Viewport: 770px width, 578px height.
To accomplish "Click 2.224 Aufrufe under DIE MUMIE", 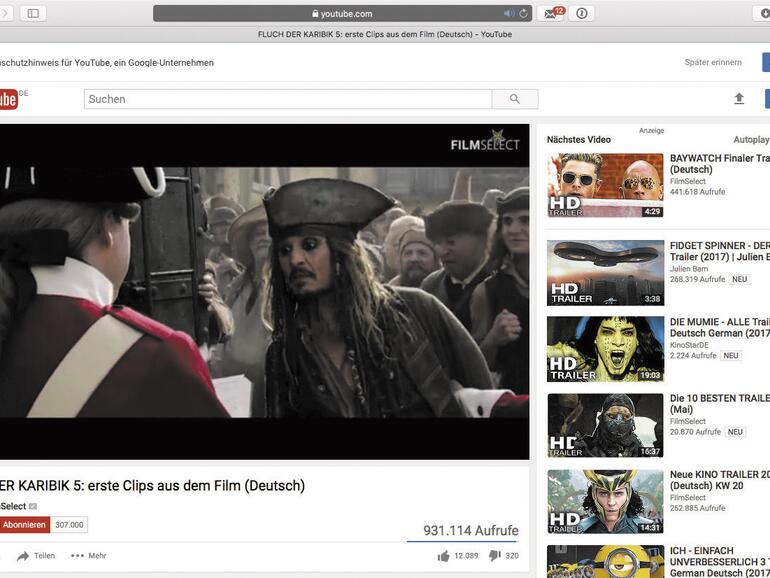I will (693, 355).
